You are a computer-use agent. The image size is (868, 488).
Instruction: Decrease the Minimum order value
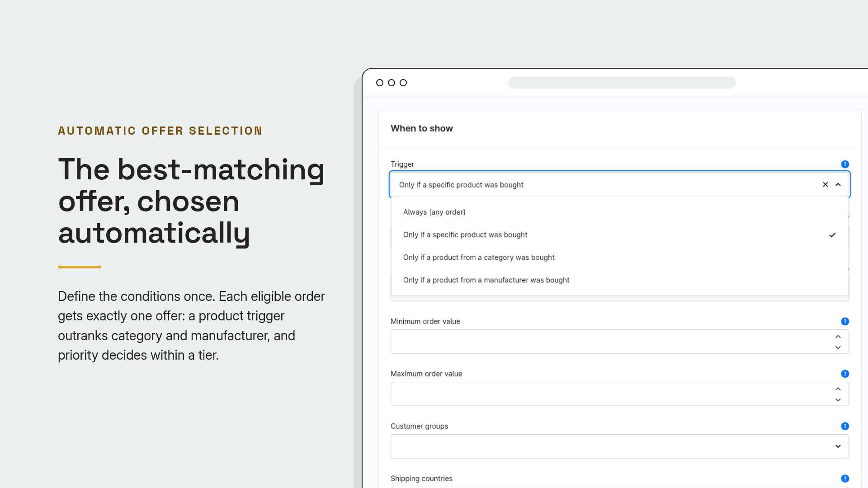838,347
